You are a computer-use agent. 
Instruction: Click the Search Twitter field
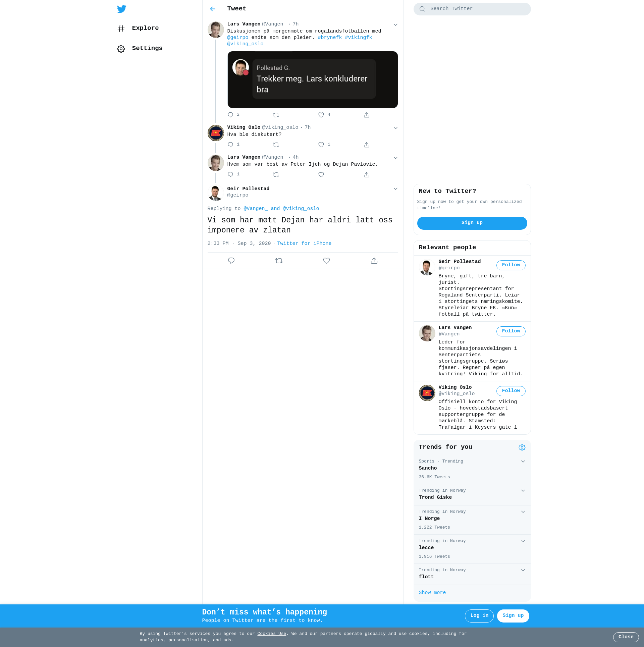(472, 9)
